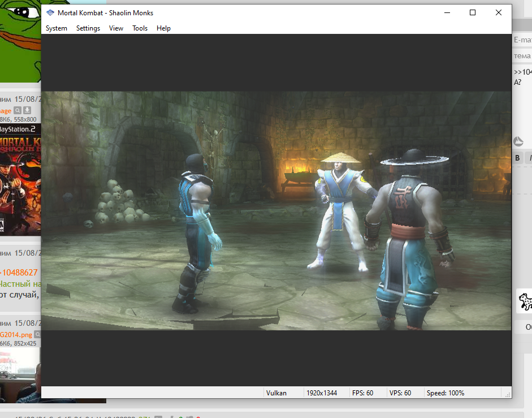The image size is (532, 418).
Task: Open the View menu
Action: pos(116,28)
